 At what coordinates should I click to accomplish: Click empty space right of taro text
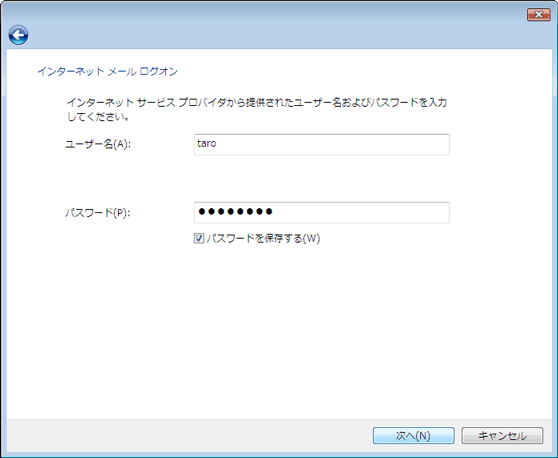coord(331,144)
